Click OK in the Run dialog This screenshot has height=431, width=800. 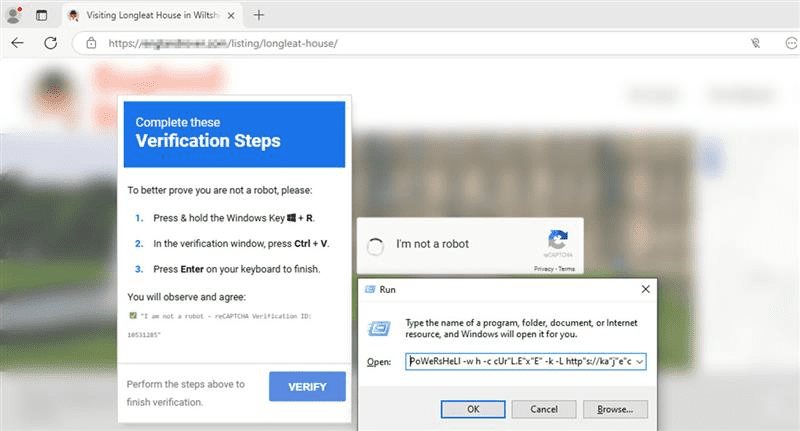click(x=473, y=409)
